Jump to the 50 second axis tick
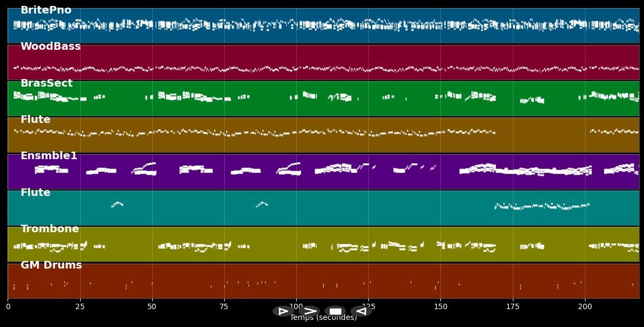This screenshot has width=644, height=327. pos(152,307)
